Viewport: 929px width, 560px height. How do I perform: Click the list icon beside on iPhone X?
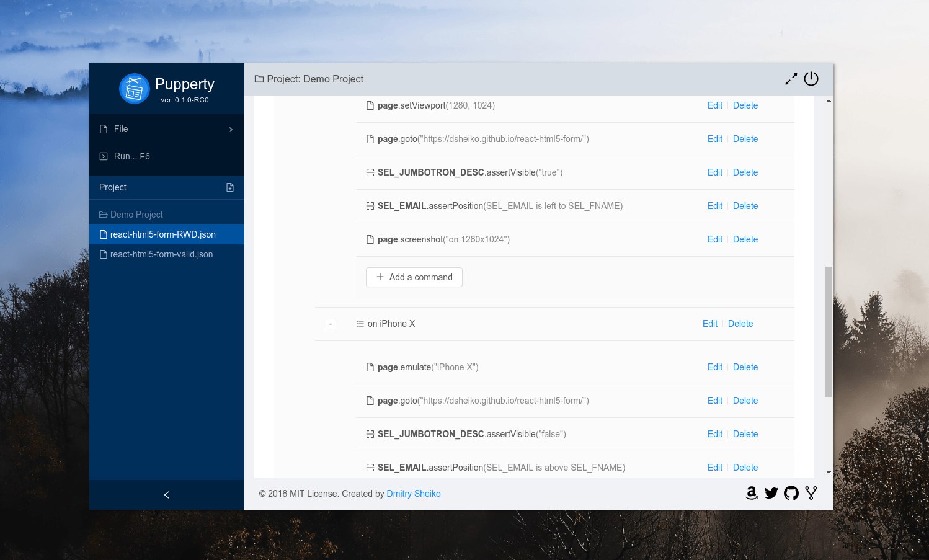coord(360,324)
